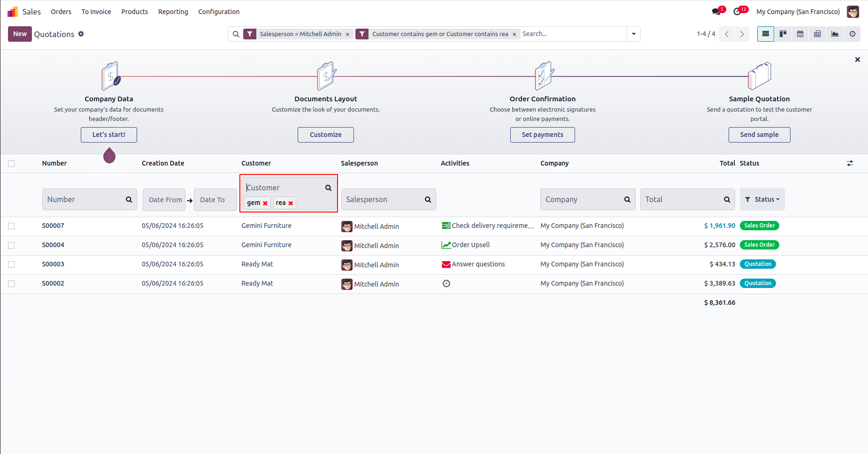Open the Reporting menu
868x454 pixels.
point(173,12)
